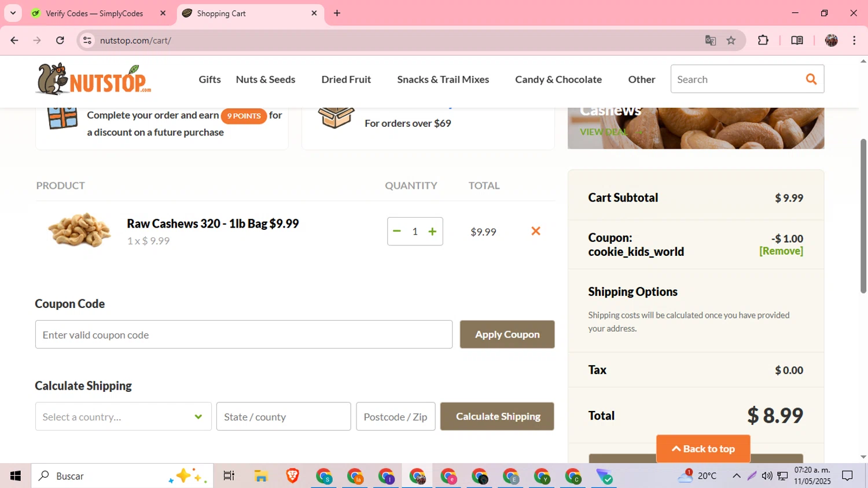Open Candy & Chocolate menu

[558, 79]
